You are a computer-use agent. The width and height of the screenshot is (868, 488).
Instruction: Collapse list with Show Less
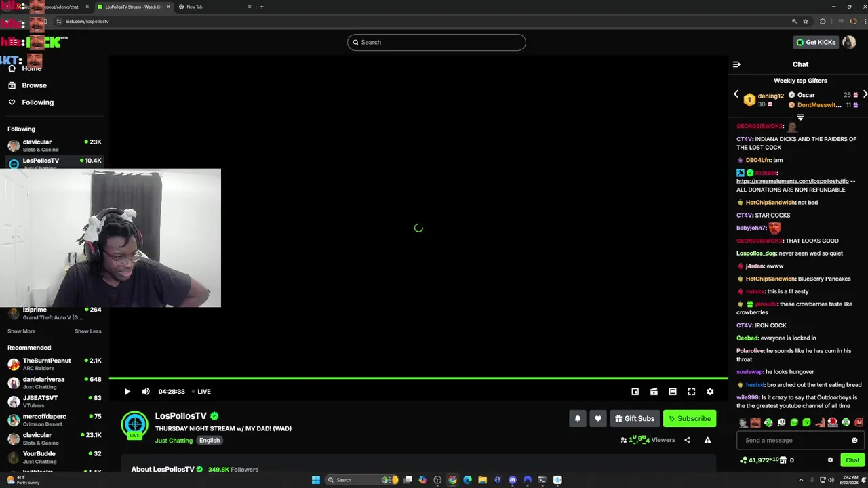tap(87, 331)
